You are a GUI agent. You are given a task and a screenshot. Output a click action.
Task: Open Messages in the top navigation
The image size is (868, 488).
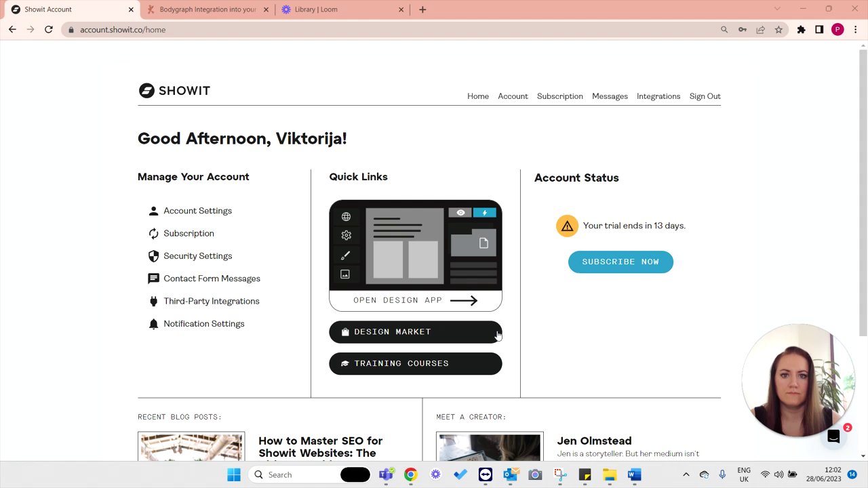(610, 96)
